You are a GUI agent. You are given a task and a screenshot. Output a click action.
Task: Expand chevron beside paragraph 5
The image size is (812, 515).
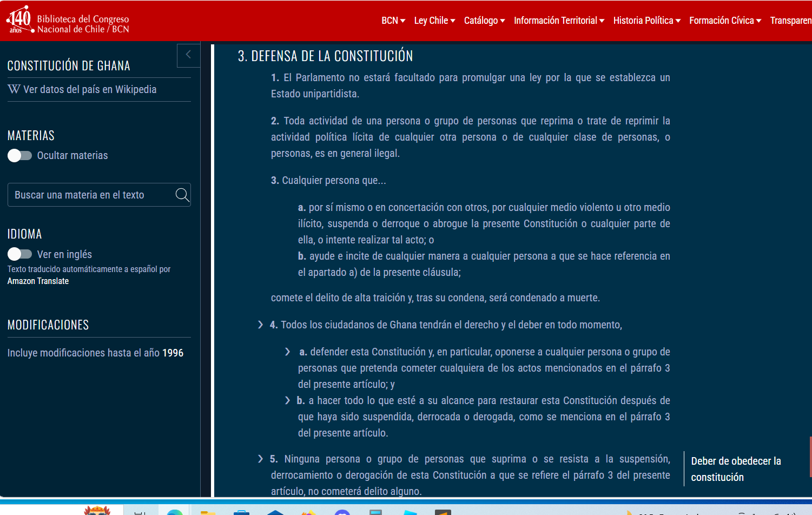tap(260, 459)
